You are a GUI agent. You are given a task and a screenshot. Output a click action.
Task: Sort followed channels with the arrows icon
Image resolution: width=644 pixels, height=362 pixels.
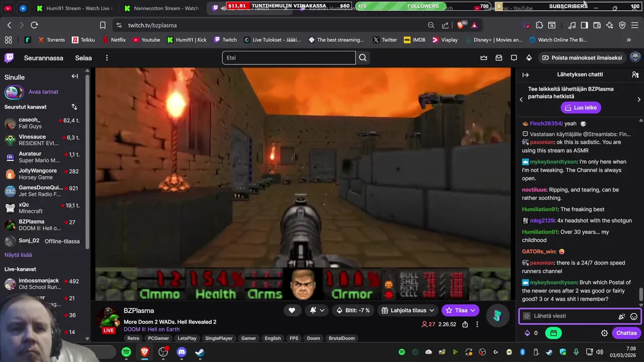click(74, 107)
